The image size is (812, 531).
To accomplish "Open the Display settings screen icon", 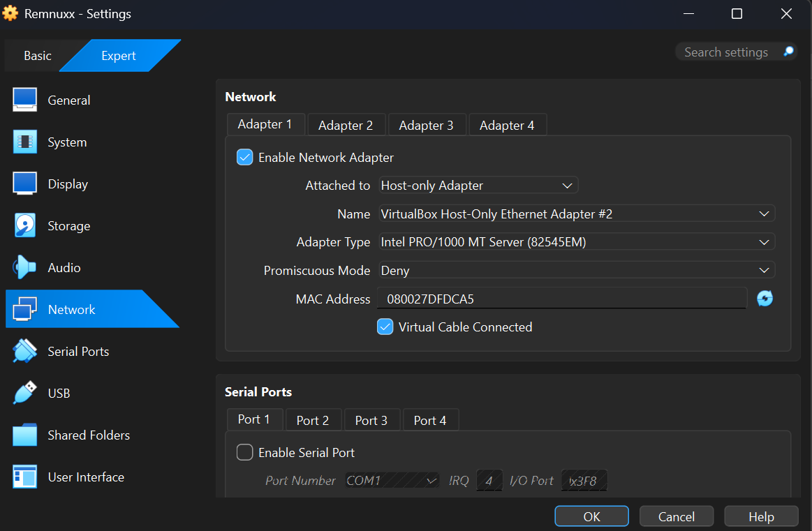I will 24,184.
